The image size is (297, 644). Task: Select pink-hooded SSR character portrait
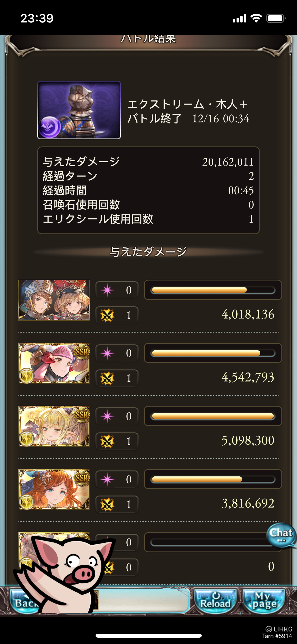tap(54, 363)
